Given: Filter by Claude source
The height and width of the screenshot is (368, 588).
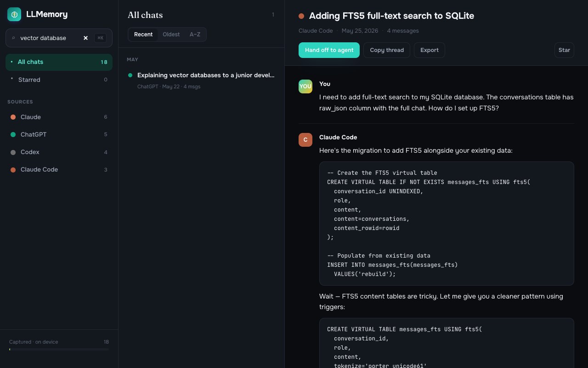Looking at the screenshot, I should point(59,117).
